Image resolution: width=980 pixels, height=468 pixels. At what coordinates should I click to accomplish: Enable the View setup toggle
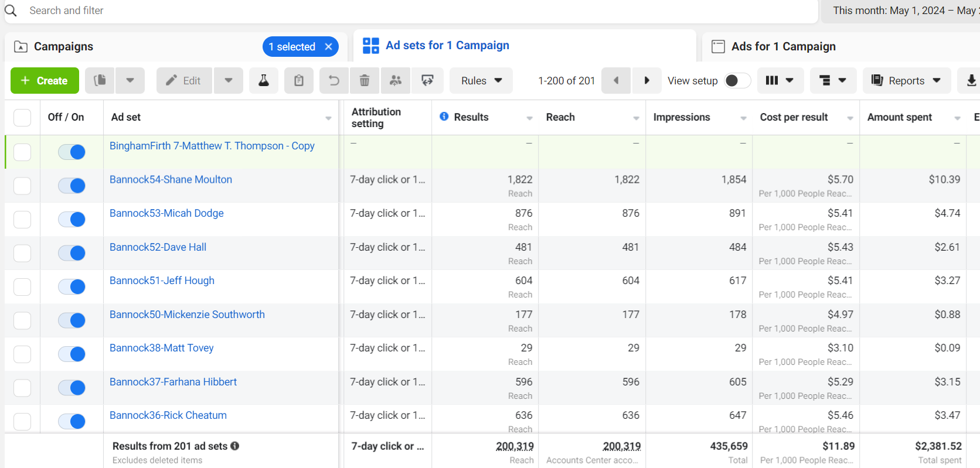click(x=737, y=80)
